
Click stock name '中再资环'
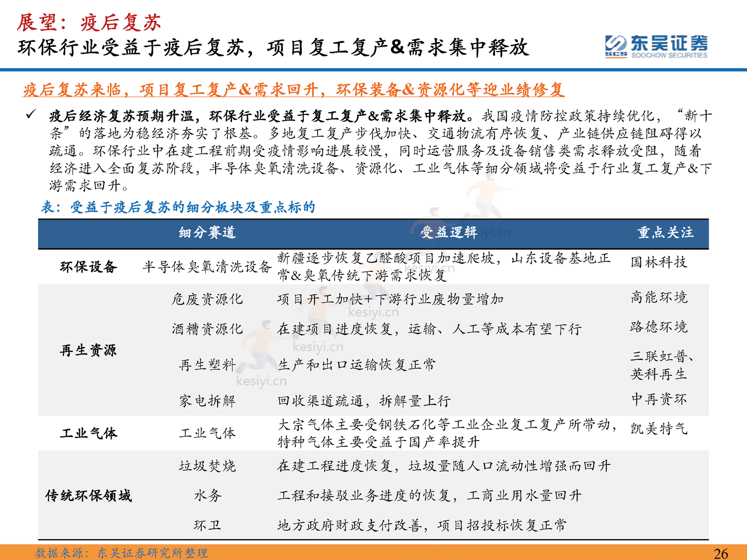pos(659,399)
